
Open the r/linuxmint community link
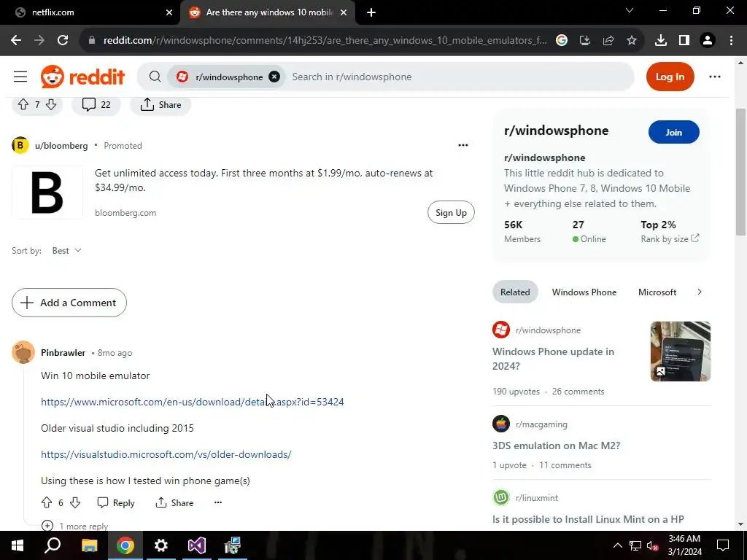click(x=536, y=497)
